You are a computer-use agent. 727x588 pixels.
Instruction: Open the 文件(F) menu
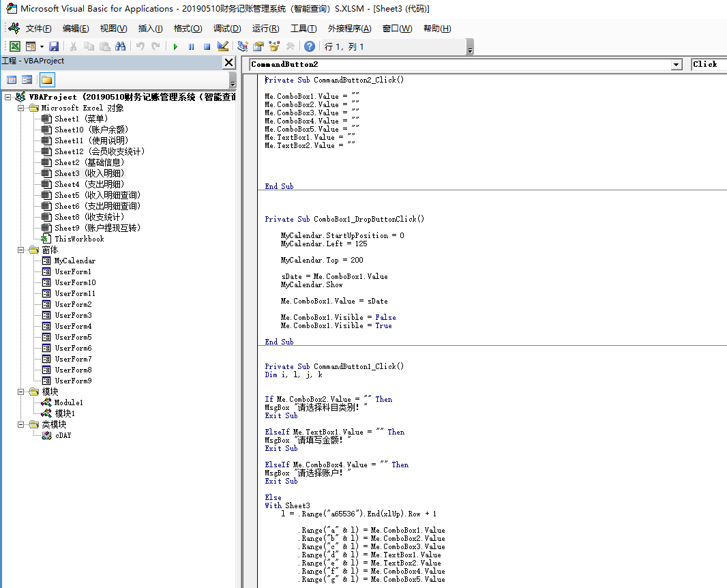point(38,28)
